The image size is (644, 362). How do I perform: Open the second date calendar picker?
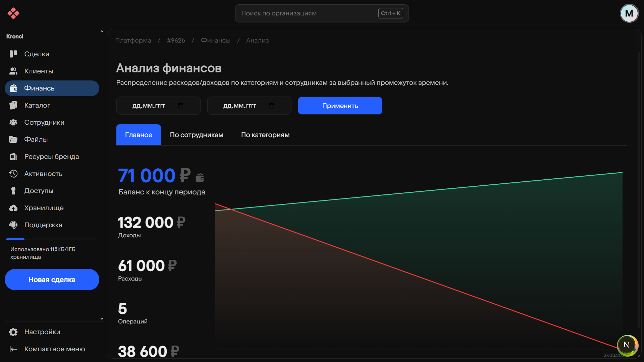(x=271, y=106)
